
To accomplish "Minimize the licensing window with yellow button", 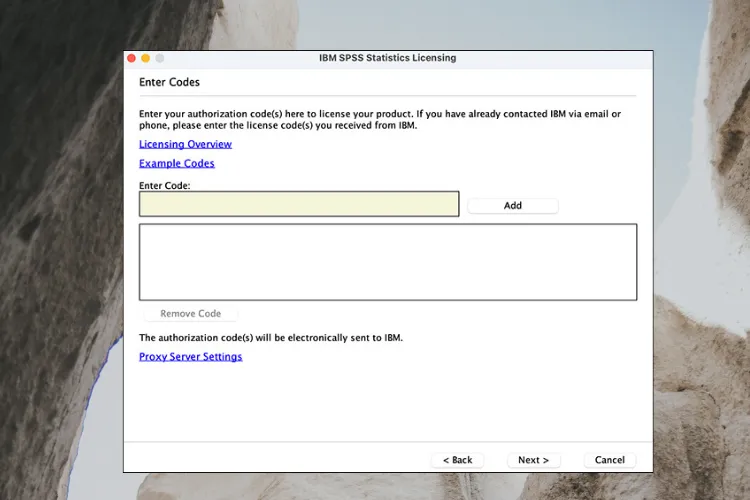I will click(145, 59).
